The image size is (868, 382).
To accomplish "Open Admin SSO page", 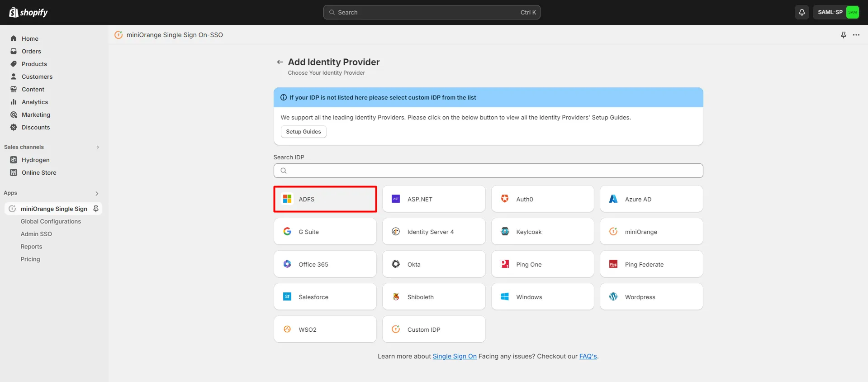I will tap(36, 234).
